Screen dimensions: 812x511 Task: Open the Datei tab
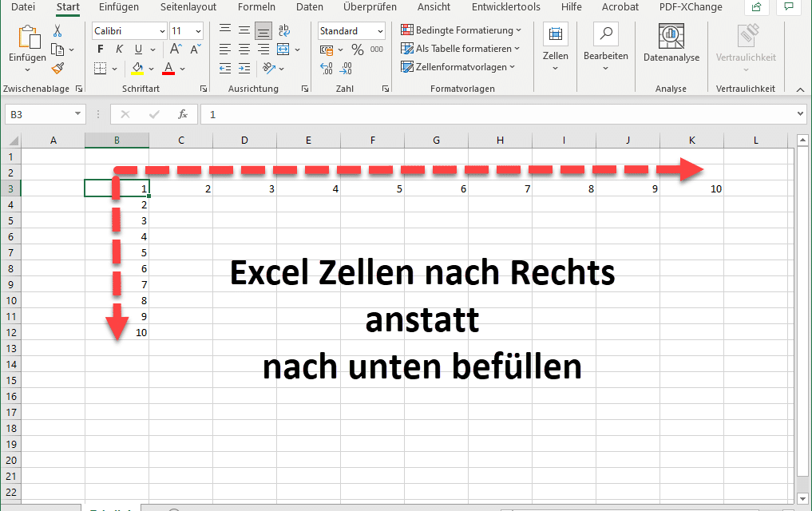click(x=23, y=6)
